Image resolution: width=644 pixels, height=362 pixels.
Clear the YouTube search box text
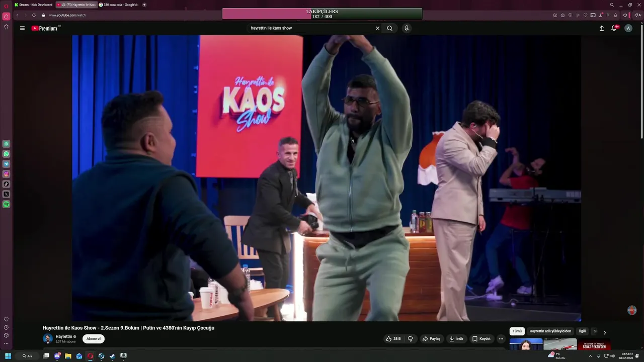377,28
